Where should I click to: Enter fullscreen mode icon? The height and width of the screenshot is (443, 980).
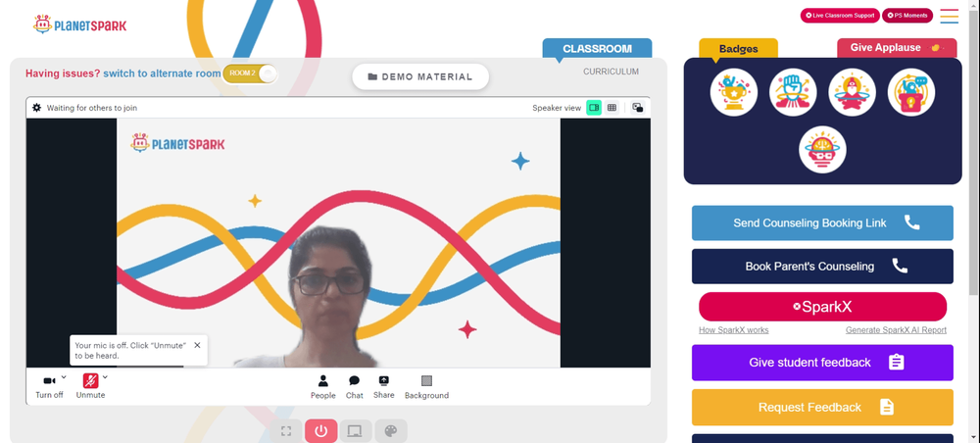286,431
